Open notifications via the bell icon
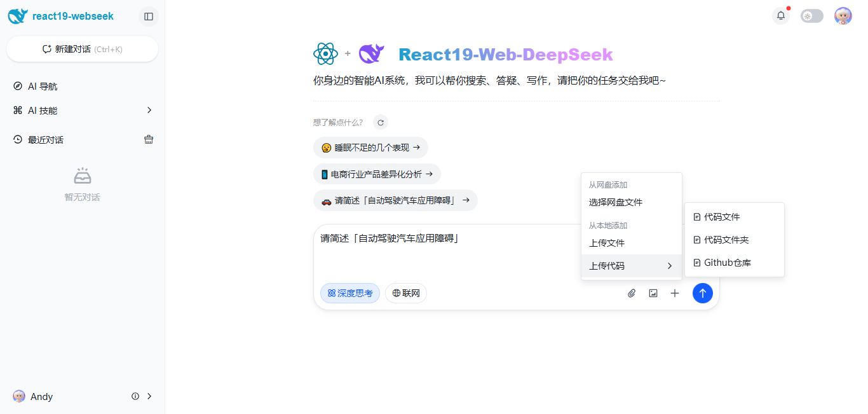Image resolution: width=868 pixels, height=414 pixels. [x=781, y=16]
